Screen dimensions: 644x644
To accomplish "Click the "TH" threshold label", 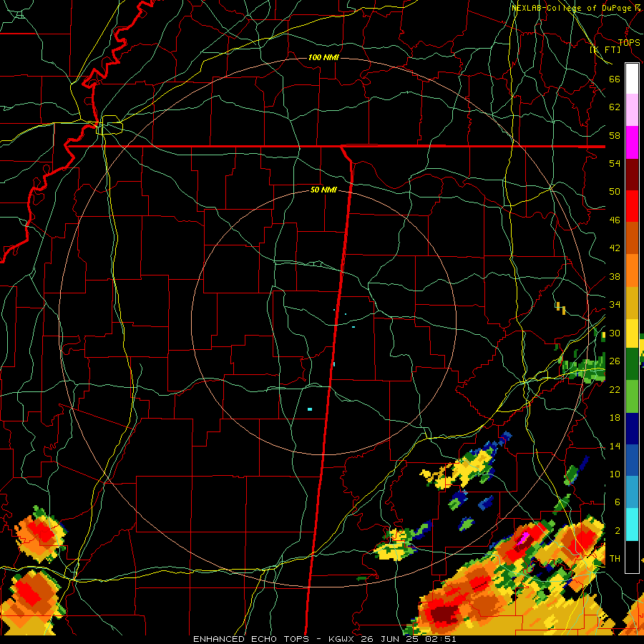I will pyautogui.click(x=615, y=559).
